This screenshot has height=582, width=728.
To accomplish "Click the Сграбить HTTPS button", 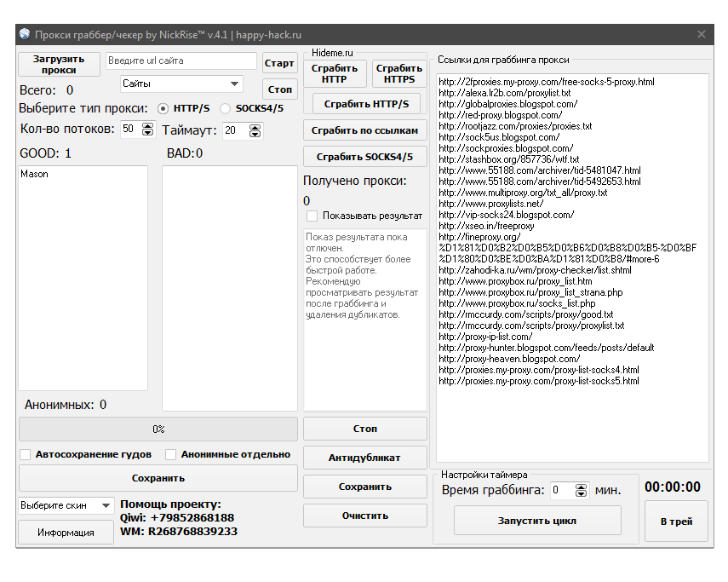I will point(398,73).
